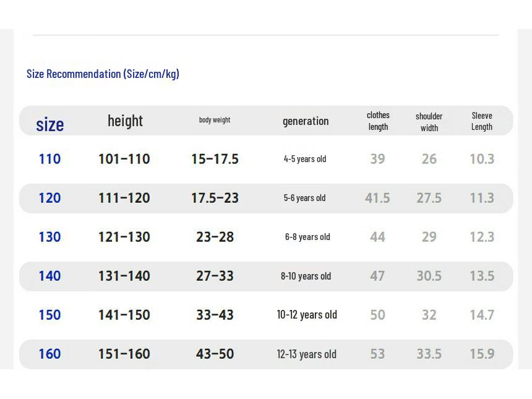The width and height of the screenshot is (532, 399).
Task: Select size 130 row label
Action: pos(50,237)
